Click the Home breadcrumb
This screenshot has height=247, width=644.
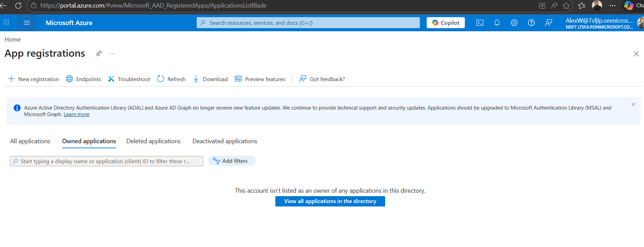coord(13,40)
